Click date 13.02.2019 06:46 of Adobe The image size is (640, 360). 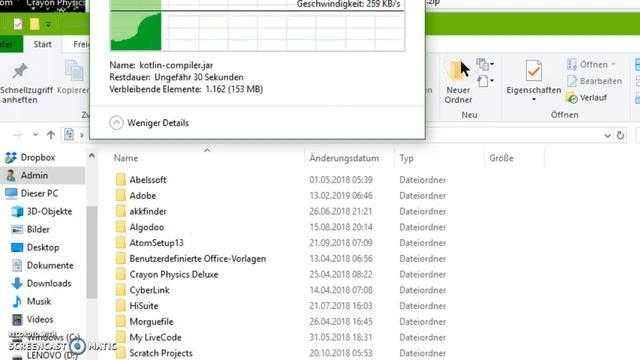click(341, 196)
